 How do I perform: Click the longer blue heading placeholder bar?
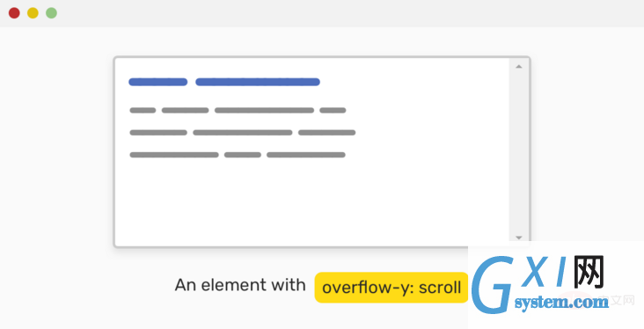[258, 82]
